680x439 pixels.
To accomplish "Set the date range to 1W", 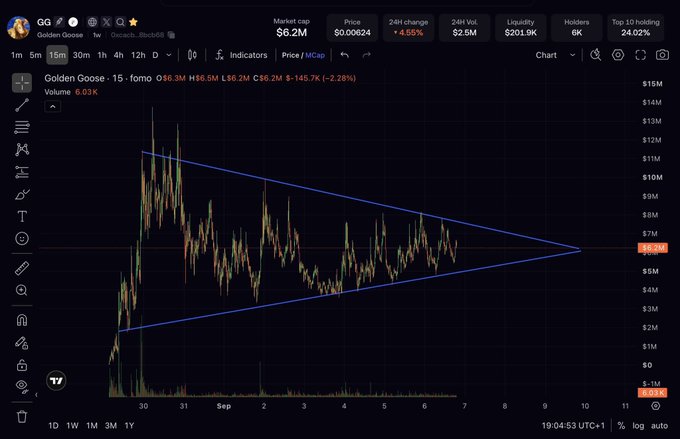I will point(72,426).
